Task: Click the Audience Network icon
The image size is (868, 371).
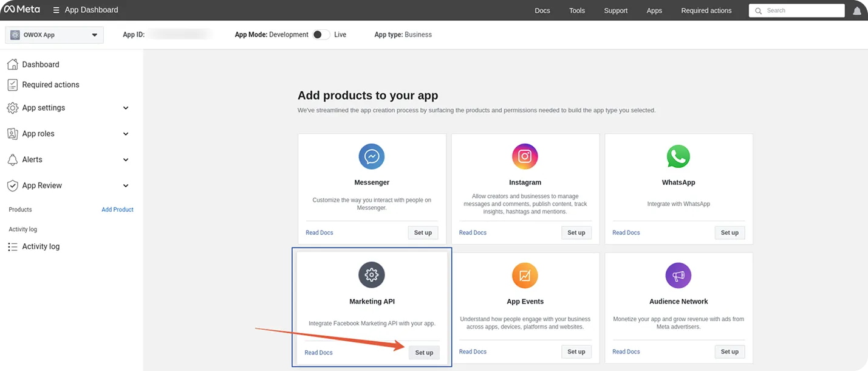Action: click(x=678, y=275)
